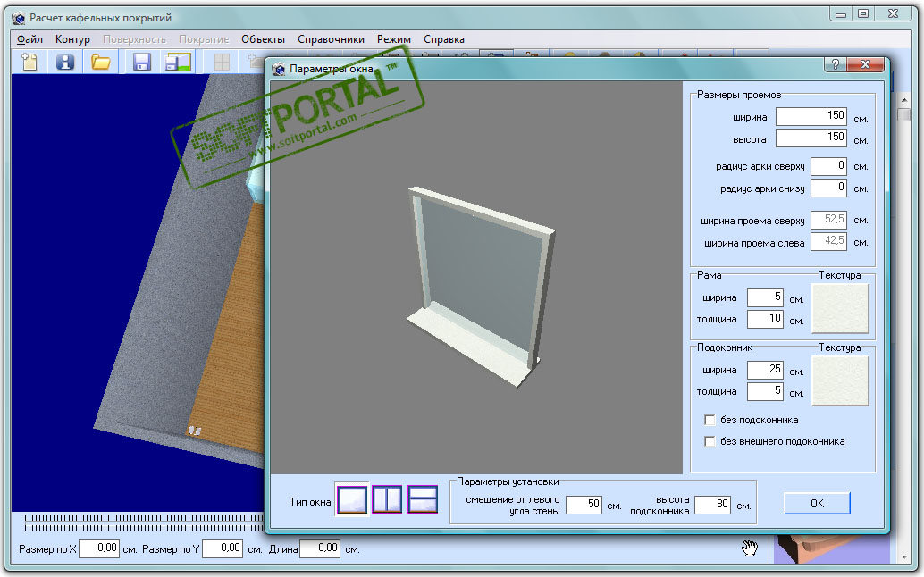924x577 pixels.
Task: Select the vertically divided window type
Action: (x=387, y=499)
